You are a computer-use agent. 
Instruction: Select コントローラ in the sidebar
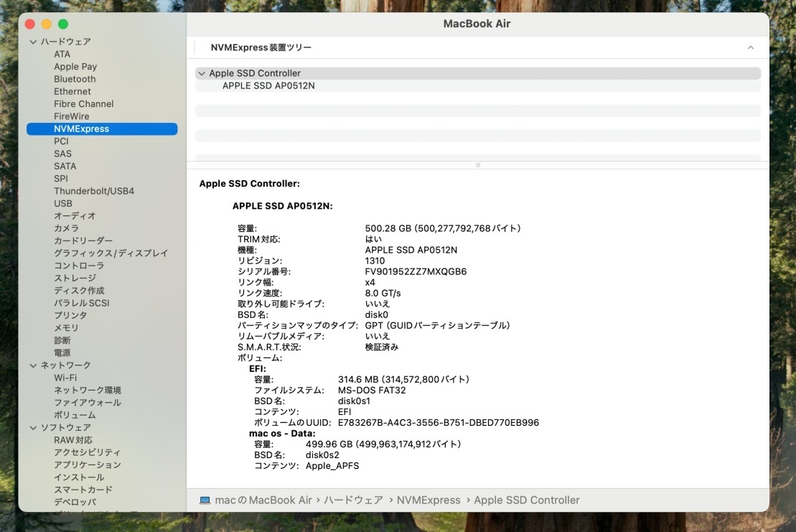point(79,266)
